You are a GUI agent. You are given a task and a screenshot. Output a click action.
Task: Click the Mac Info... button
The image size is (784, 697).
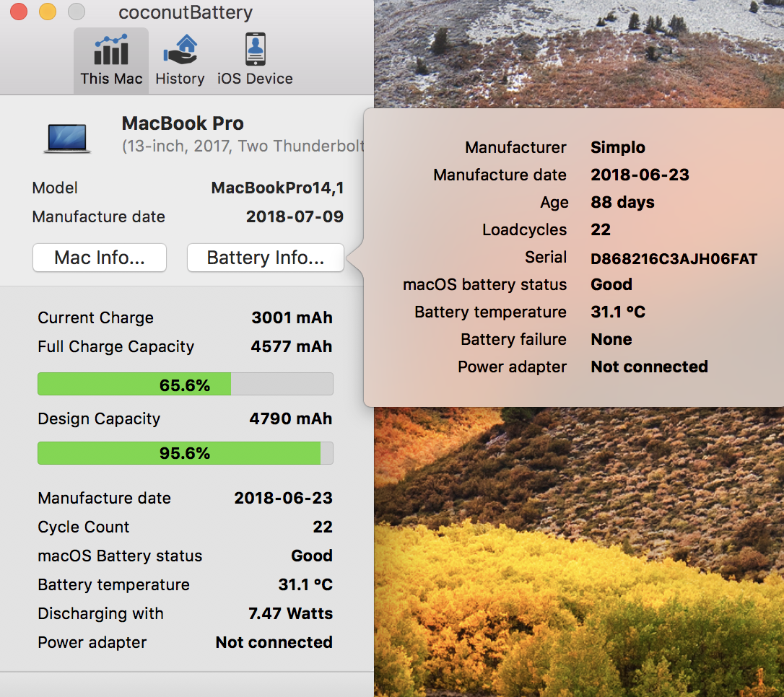100,258
